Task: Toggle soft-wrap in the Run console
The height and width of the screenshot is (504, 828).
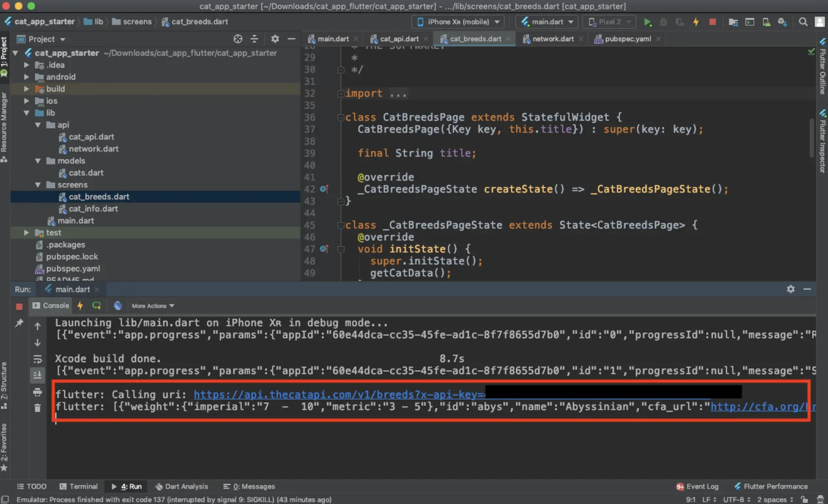Action: point(38,359)
